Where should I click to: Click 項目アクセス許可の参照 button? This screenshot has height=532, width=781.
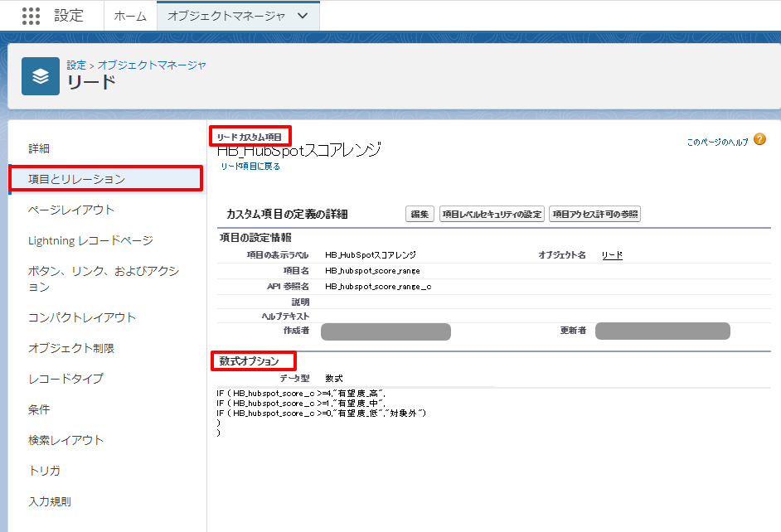[x=594, y=215]
